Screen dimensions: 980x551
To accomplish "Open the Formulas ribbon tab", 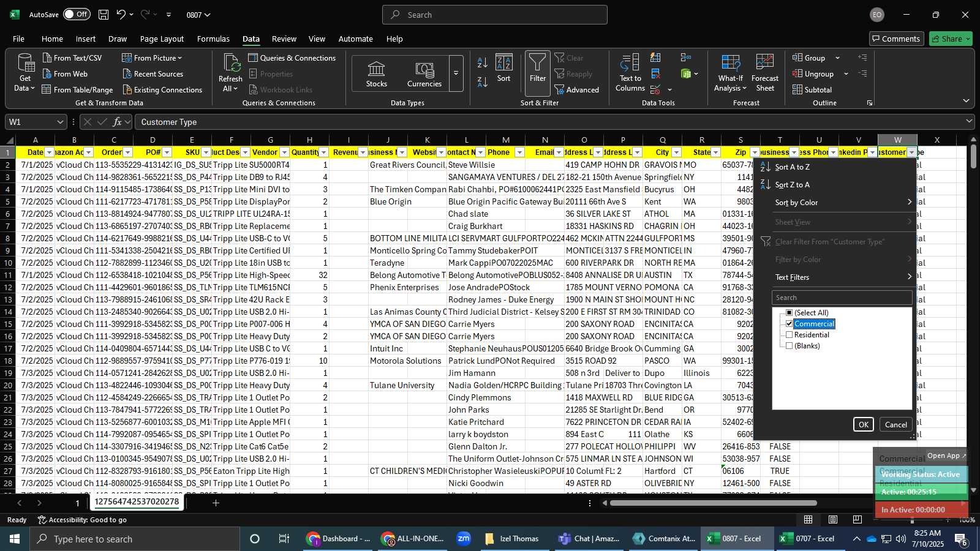I will (213, 39).
